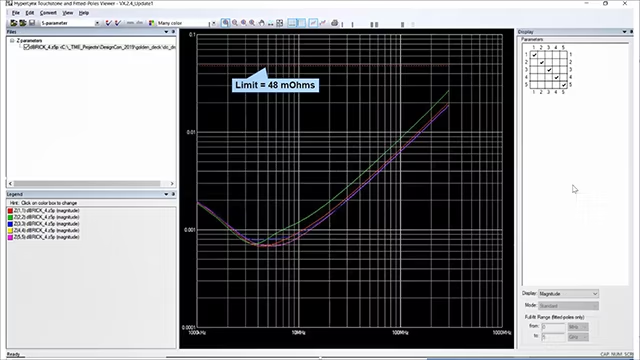Toggle dBRICK_4.s5p file checkbox

pyautogui.click(x=26, y=47)
